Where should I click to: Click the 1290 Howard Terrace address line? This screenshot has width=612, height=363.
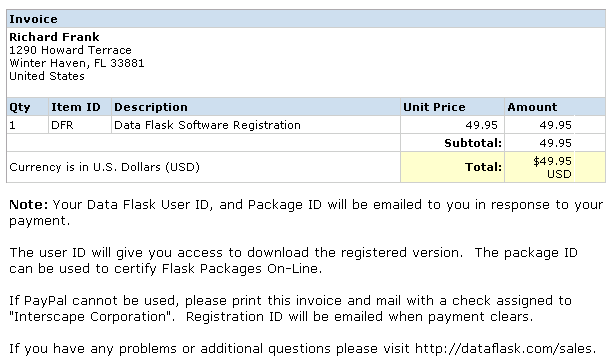[70, 50]
